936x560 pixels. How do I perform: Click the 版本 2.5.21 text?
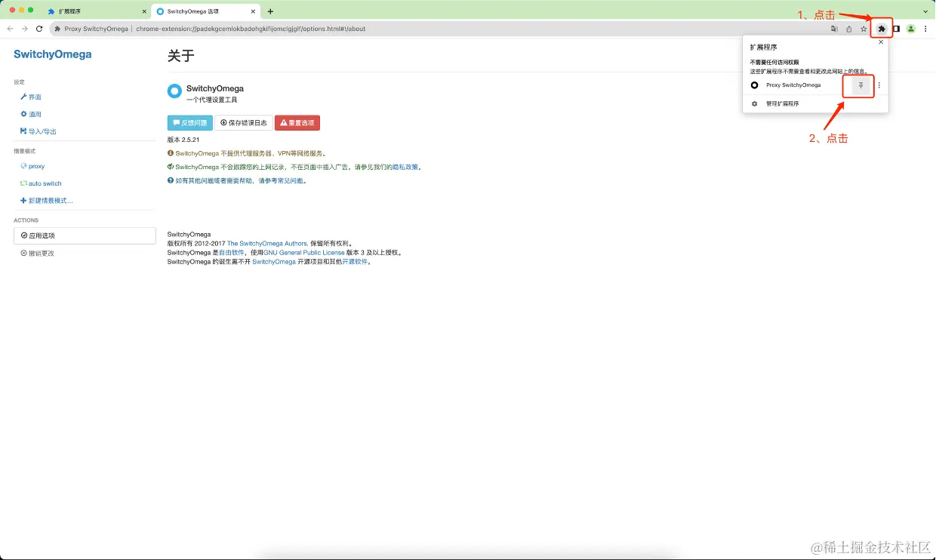click(x=183, y=140)
